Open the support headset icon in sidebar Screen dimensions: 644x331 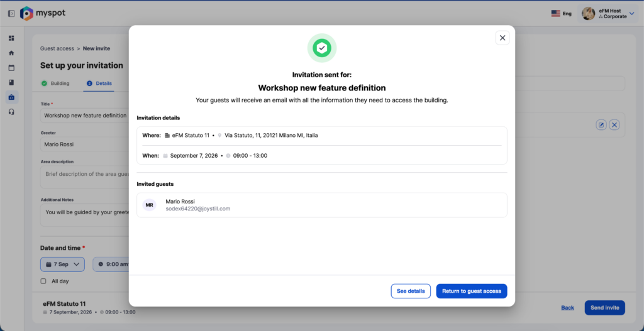pyautogui.click(x=11, y=112)
